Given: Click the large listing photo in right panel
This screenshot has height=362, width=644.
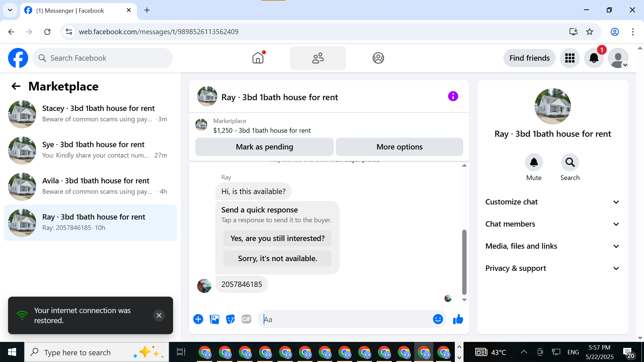Looking at the screenshot, I should coord(552,106).
